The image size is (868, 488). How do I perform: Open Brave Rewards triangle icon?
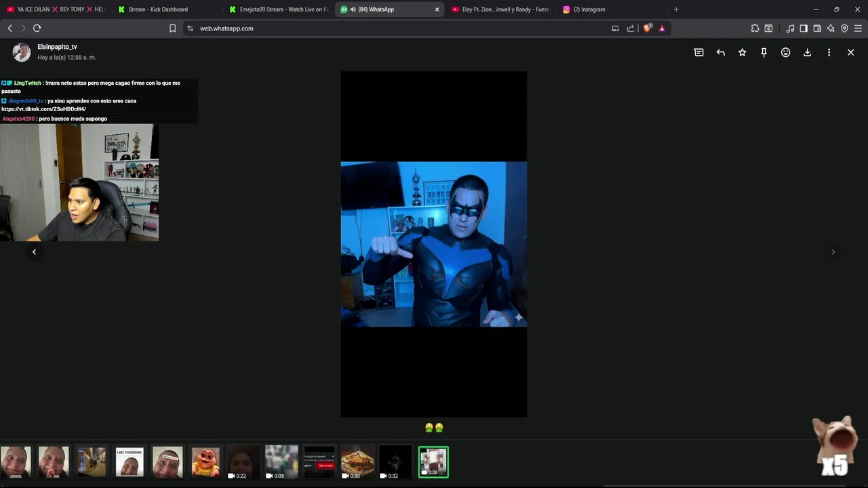click(x=662, y=28)
